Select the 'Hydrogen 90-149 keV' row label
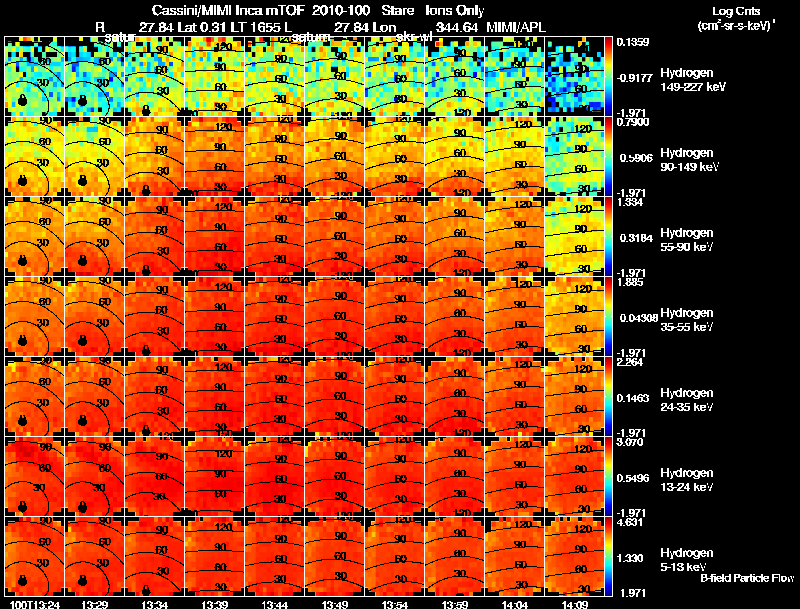The height and width of the screenshot is (609, 800). tap(689, 160)
